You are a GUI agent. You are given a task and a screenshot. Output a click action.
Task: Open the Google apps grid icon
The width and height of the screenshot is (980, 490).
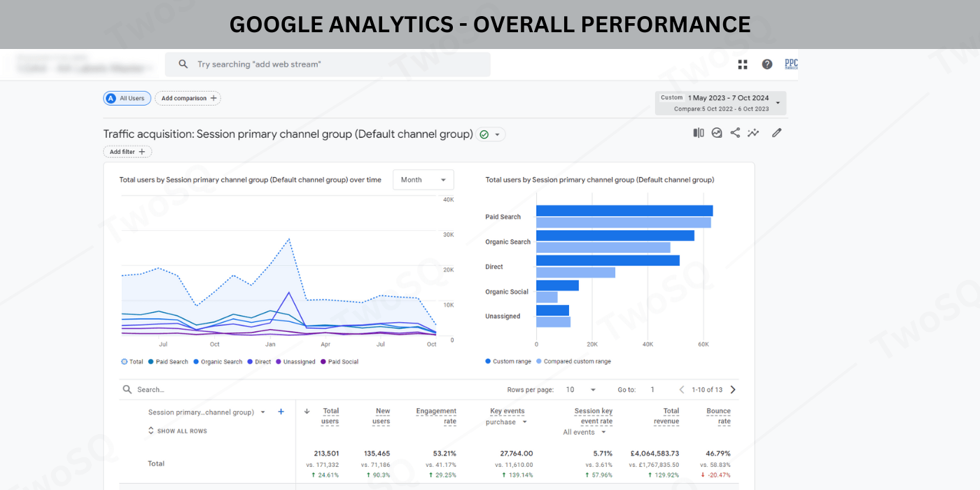(x=743, y=64)
